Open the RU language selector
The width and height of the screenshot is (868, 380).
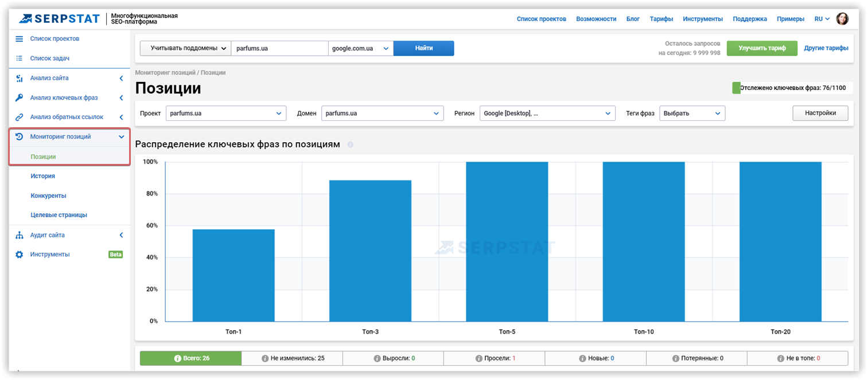[x=822, y=19]
